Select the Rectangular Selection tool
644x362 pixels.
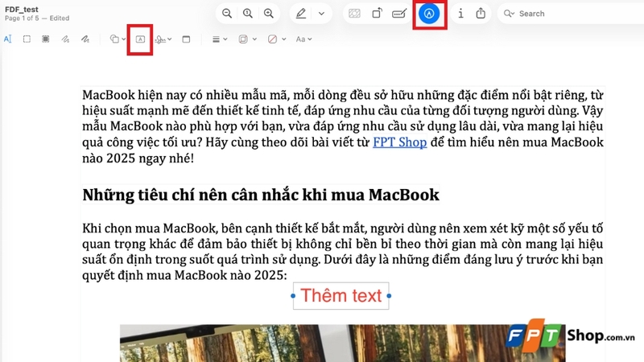point(27,39)
